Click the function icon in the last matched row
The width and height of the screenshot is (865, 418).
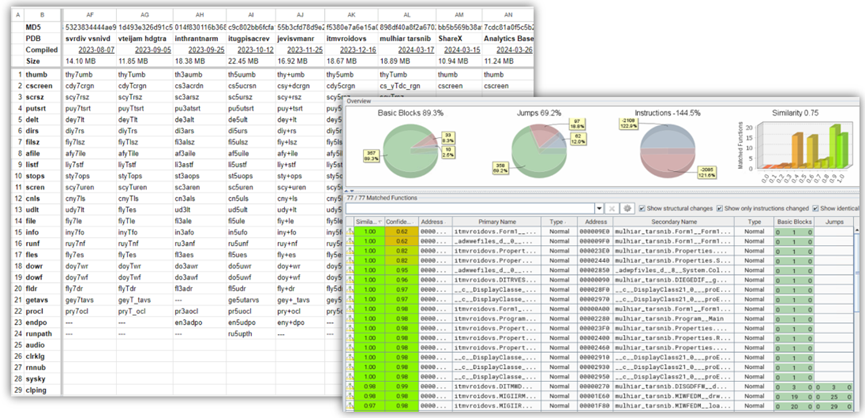tap(350, 406)
